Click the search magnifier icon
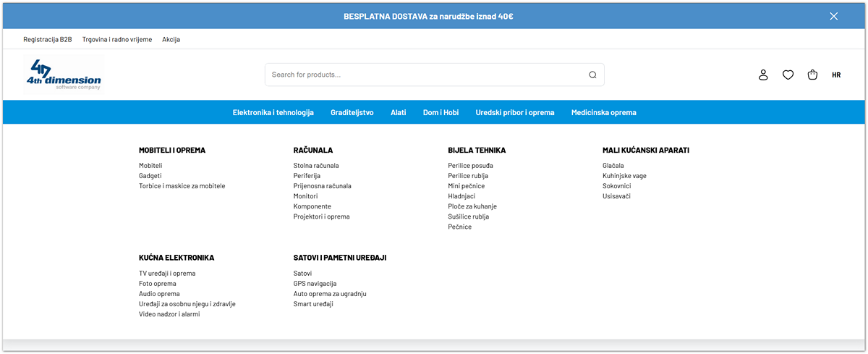 (592, 75)
